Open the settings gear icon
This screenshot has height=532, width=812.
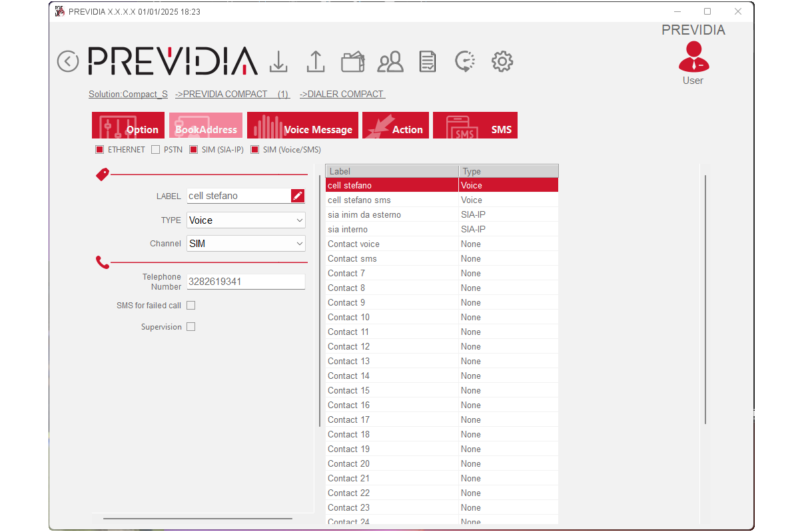(x=502, y=61)
